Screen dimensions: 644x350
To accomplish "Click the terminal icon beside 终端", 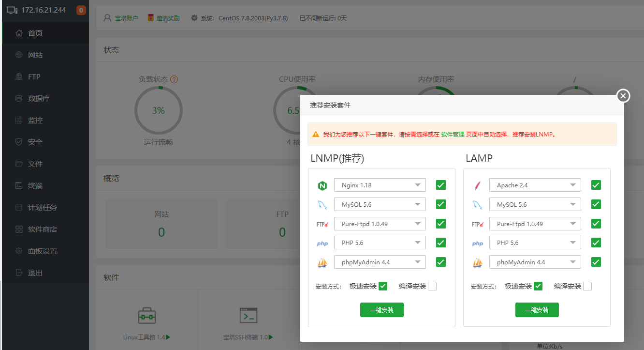I will [x=19, y=185].
